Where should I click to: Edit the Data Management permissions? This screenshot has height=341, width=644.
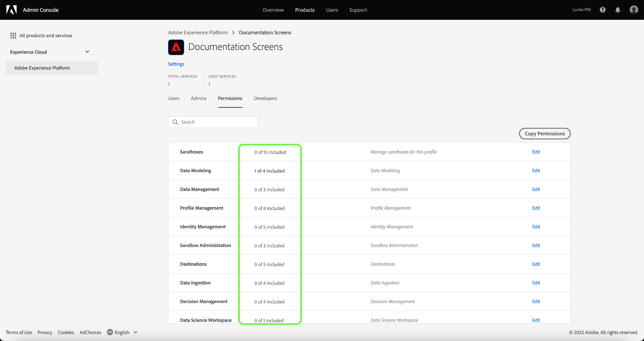click(536, 189)
